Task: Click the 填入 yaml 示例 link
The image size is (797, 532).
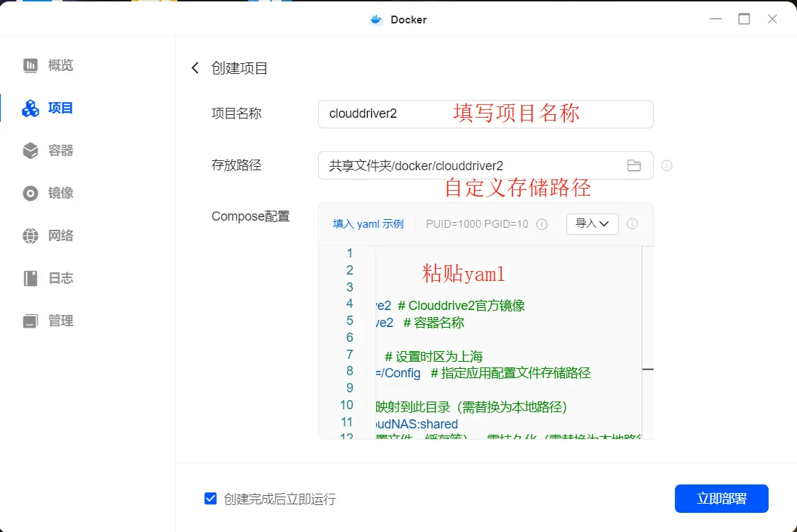Action: tap(368, 224)
